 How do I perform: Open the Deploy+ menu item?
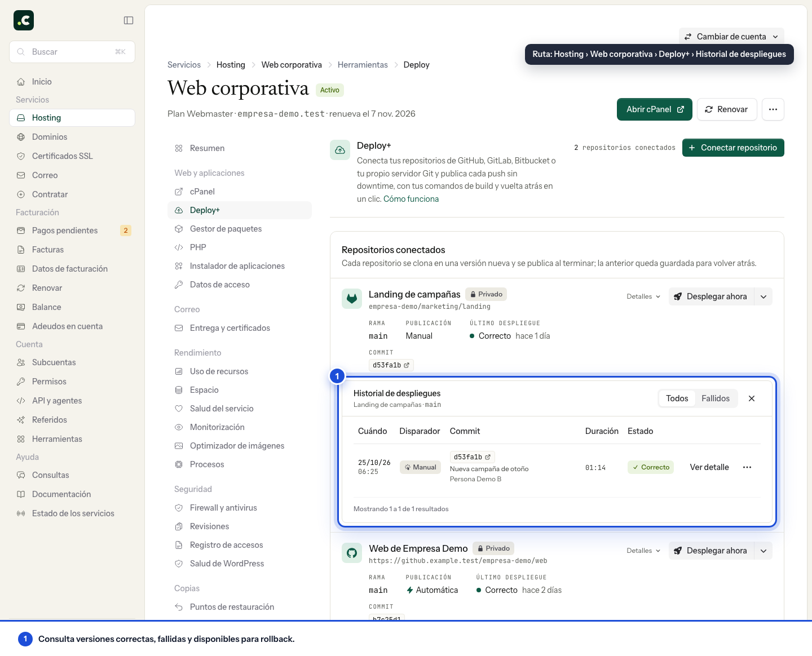pyautogui.click(x=240, y=210)
